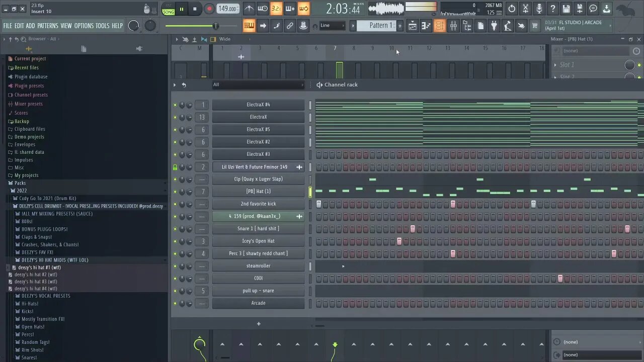This screenshot has width=644, height=362.
Task: Mute the pull up - snare channel
Action: [x=175, y=291]
